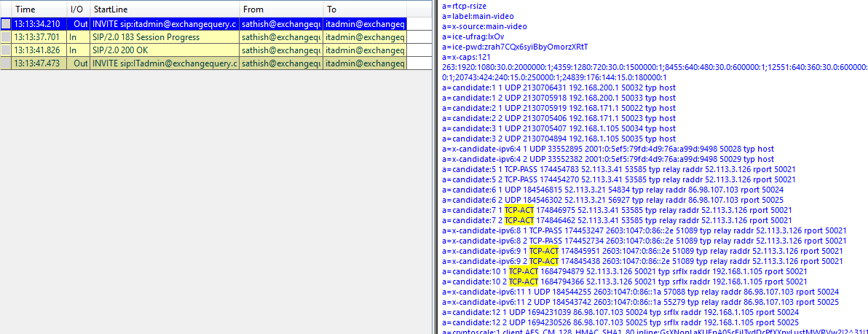Click candidate:2 1 line with port 50022

(559, 108)
